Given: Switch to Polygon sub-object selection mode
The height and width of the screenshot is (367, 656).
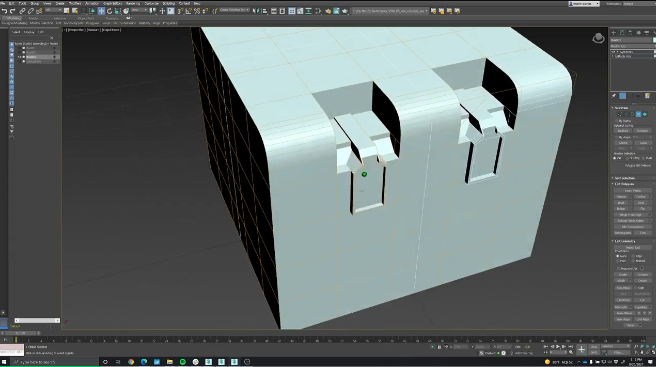Looking at the screenshot, I should [638, 114].
